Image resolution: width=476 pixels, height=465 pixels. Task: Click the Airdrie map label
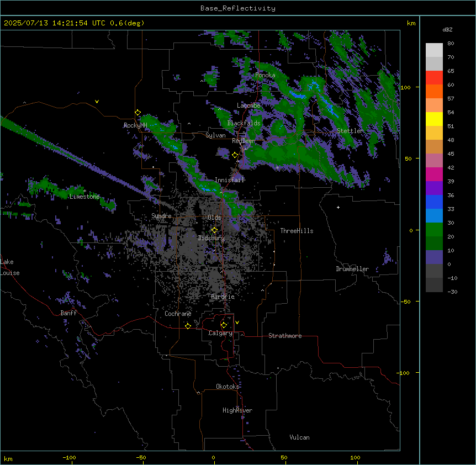pos(223,297)
